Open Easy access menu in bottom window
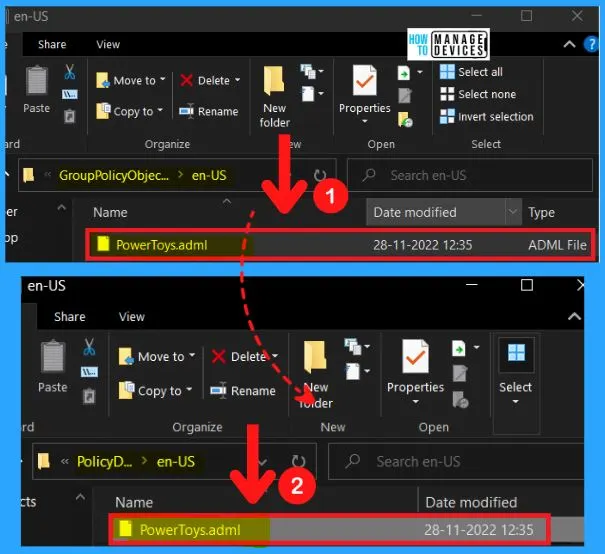 [x=358, y=371]
